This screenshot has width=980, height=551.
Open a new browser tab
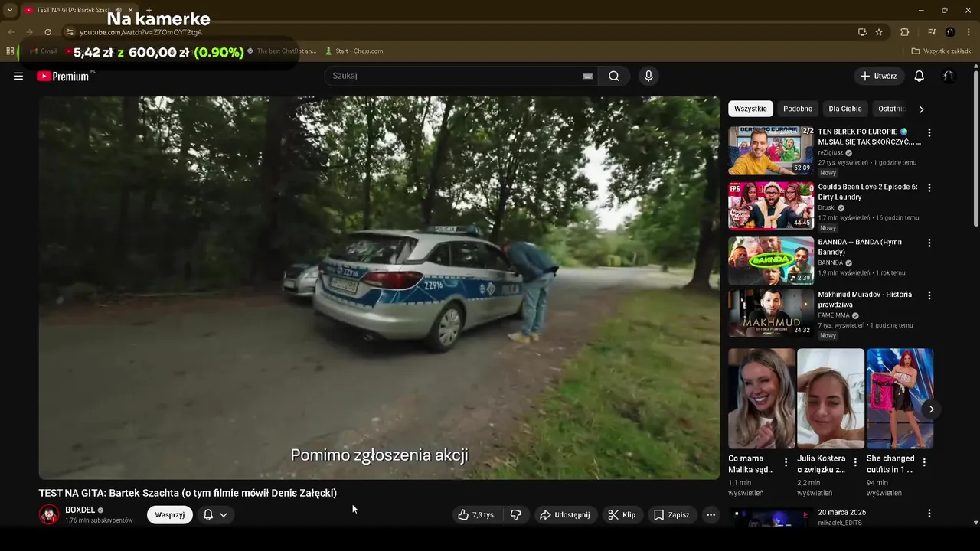(149, 10)
